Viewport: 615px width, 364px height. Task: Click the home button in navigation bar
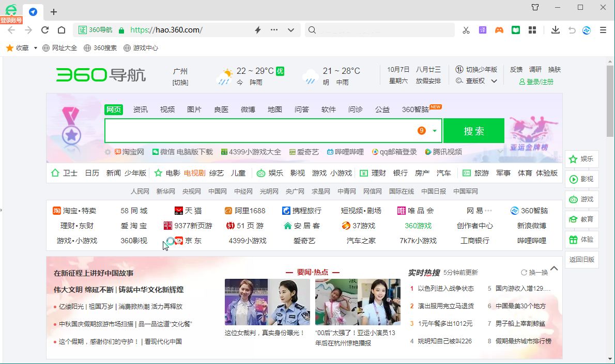coord(62,30)
